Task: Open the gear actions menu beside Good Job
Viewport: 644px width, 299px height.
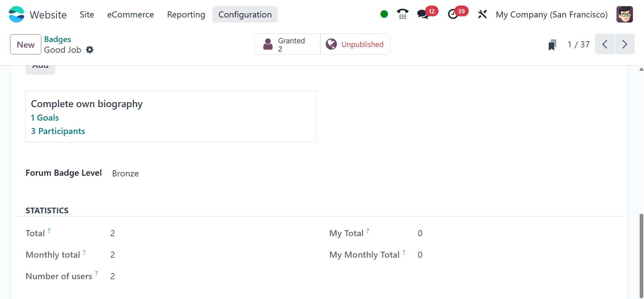Action: point(90,50)
